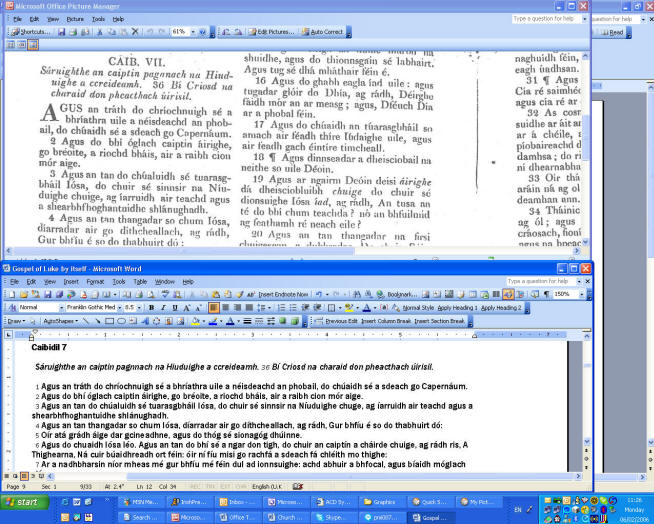Click the Cut scissors icon in Picture Manager
Viewport: 654px width, 524px height.
pos(100,32)
